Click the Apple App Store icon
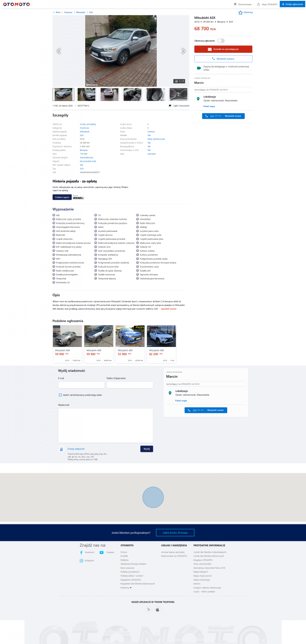The height and width of the screenshot is (644, 306). tap(158, 609)
